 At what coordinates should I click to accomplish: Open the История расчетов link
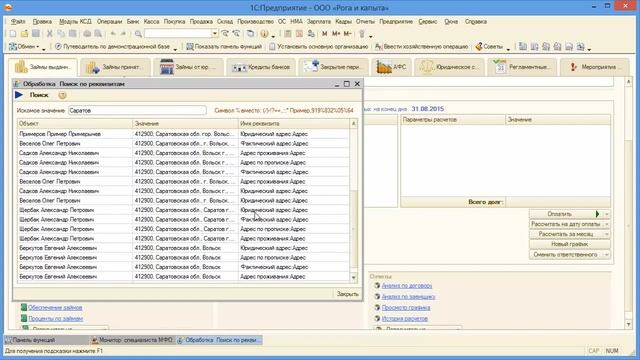coord(404,318)
